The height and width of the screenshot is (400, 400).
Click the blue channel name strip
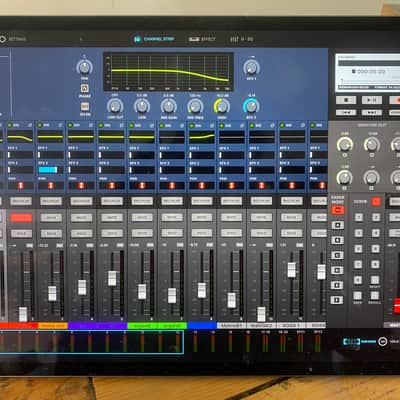pos(202,325)
